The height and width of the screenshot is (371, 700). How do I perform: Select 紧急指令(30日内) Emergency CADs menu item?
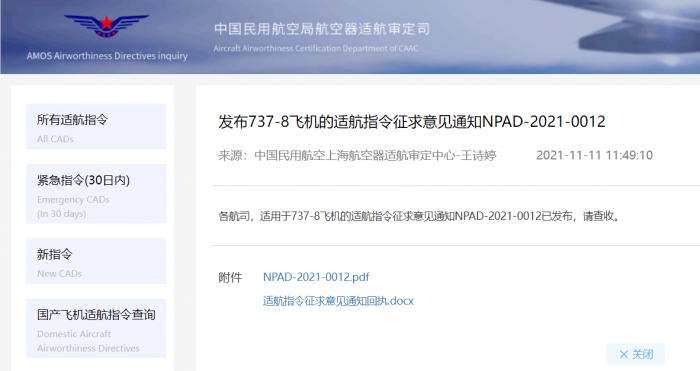pyautogui.click(x=96, y=193)
